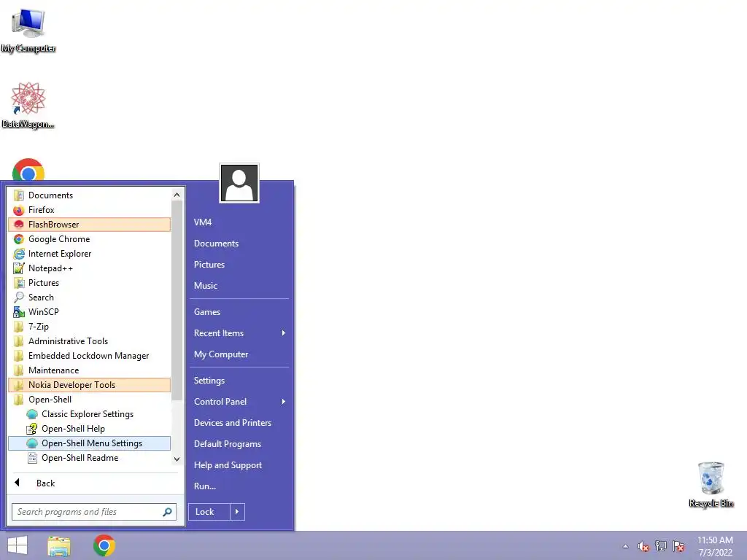The height and width of the screenshot is (560, 747).
Task: Open Settings in the start menu
Action: [239, 381]
